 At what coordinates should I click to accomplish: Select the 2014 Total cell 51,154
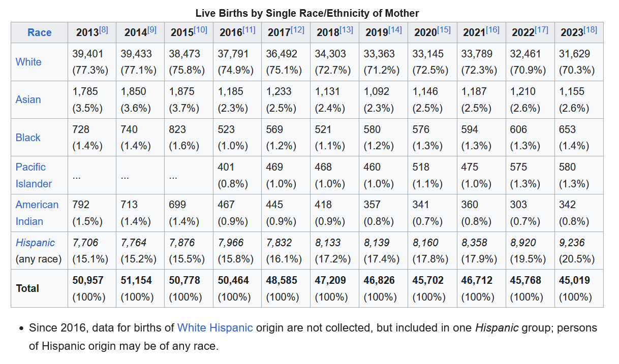coord(140,288)
